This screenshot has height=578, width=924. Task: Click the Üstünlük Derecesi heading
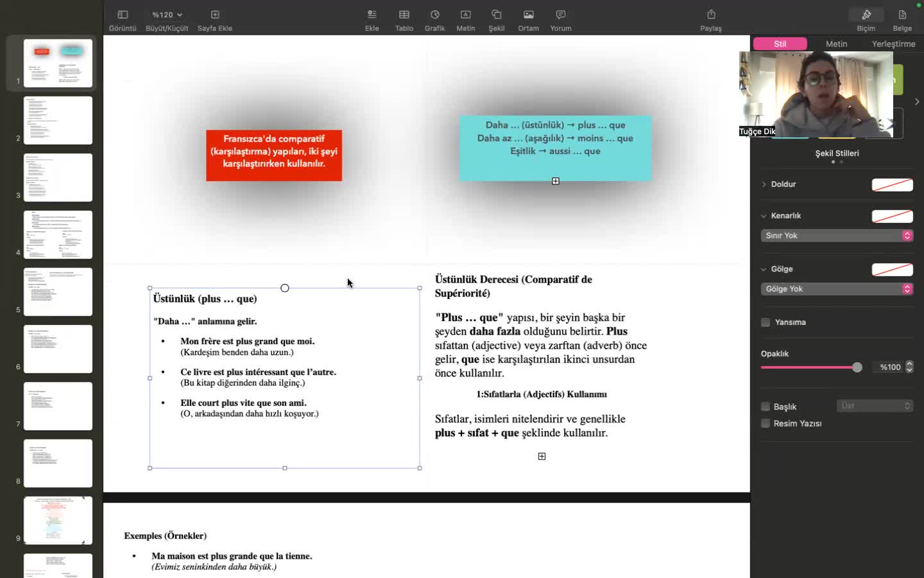click(x=513, y=286)
